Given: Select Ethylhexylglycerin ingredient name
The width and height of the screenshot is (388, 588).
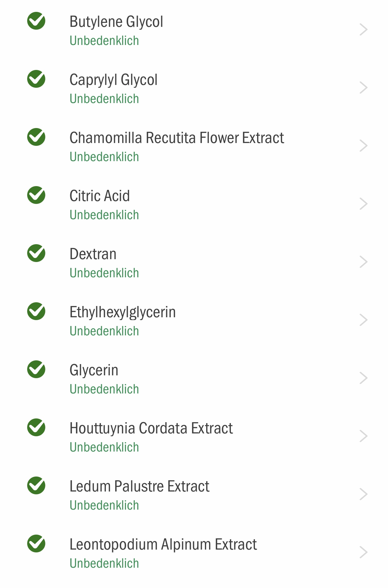Looking at the screenshot, I should coord(122,312).
